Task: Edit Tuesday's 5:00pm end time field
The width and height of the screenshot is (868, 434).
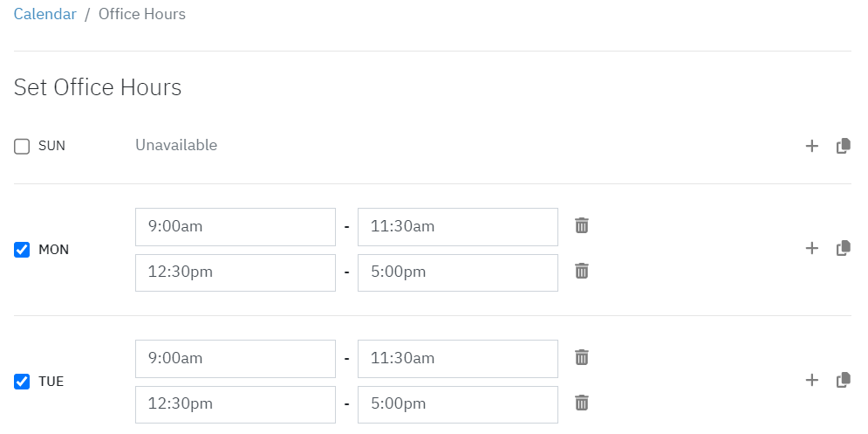Action: (458, 404)
